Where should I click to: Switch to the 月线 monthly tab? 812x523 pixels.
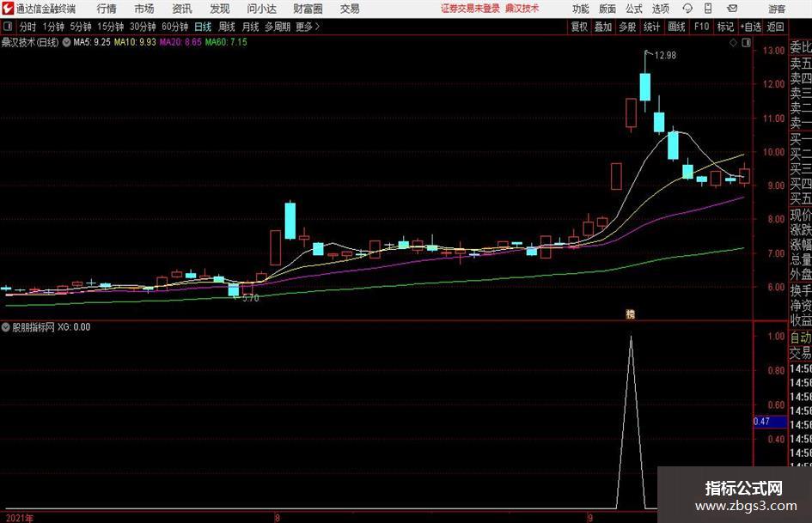[251, 27]
